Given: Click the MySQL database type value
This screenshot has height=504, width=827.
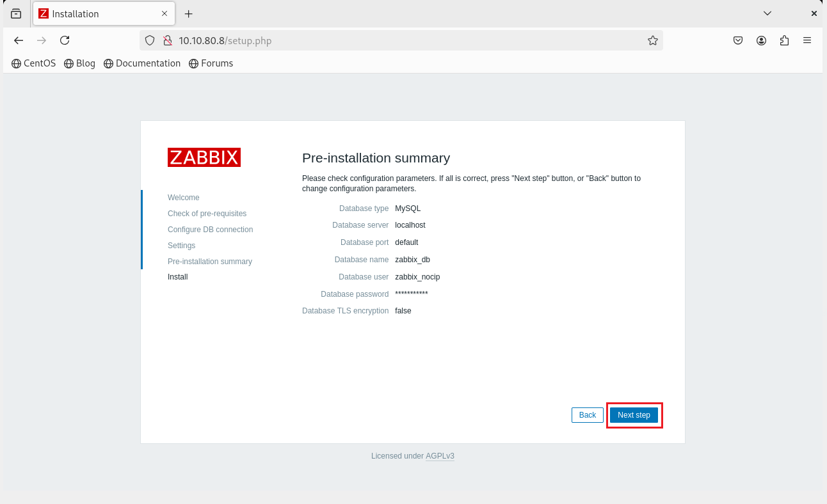Looking at the screenshot, I should tap(408, 209).
